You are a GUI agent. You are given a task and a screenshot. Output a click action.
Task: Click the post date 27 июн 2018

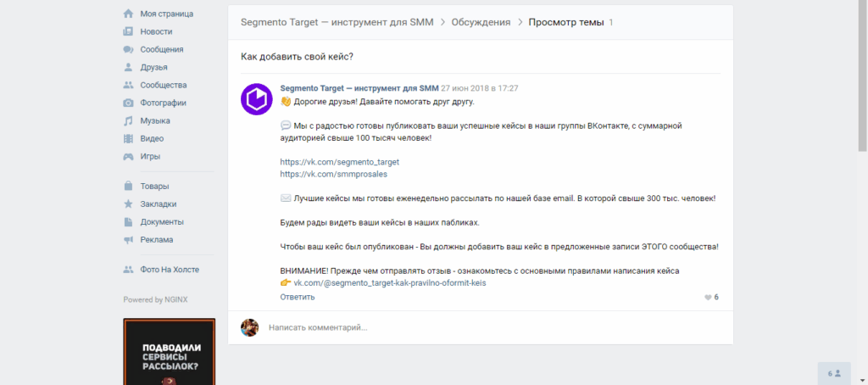tap(480, 88)
